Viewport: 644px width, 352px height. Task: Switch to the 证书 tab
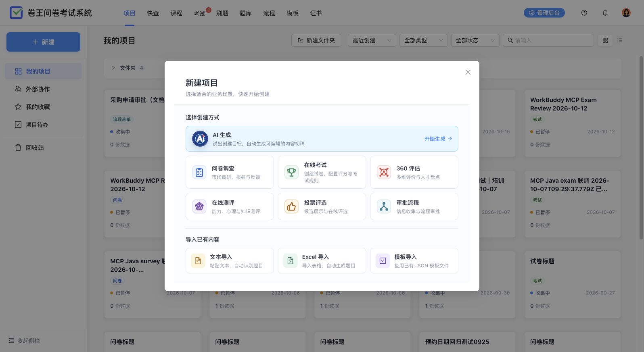tap(316, 13)
